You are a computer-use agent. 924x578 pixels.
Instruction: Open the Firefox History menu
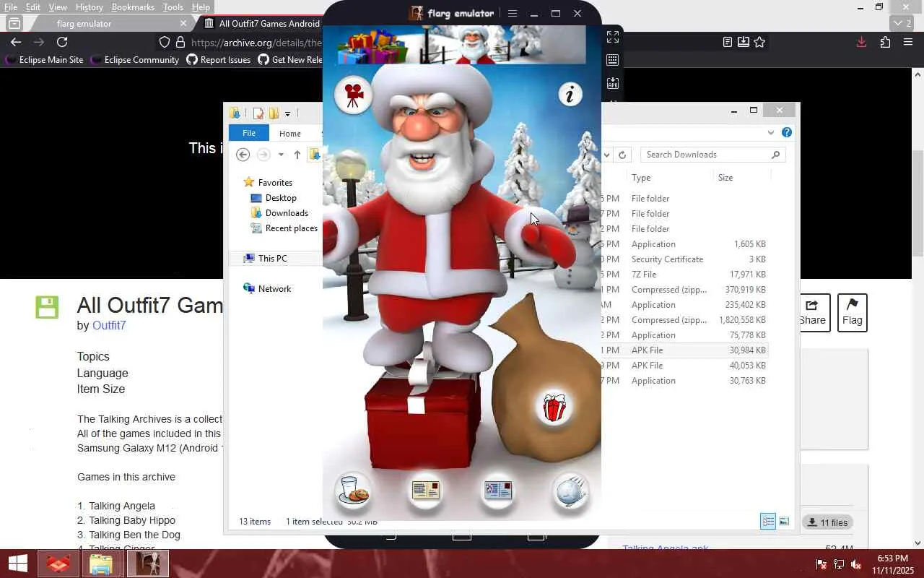click(89, 7)
